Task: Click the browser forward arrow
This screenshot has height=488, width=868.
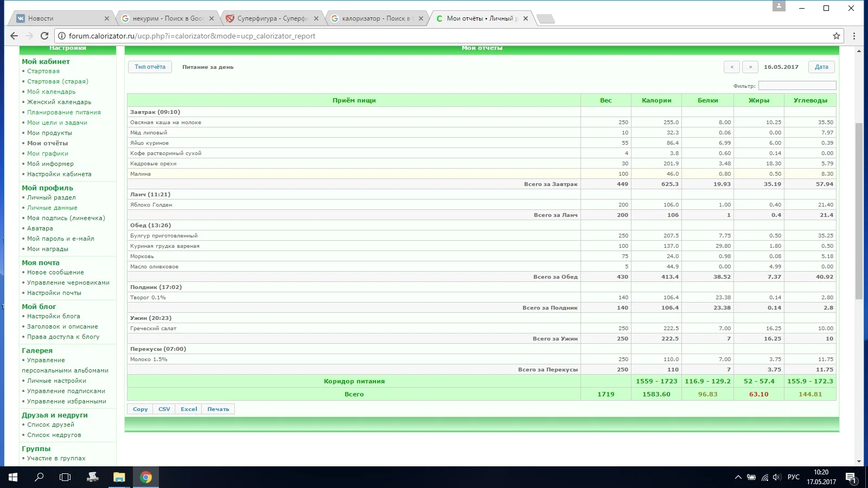Action: pyautogui.click(x=29, y=36)
